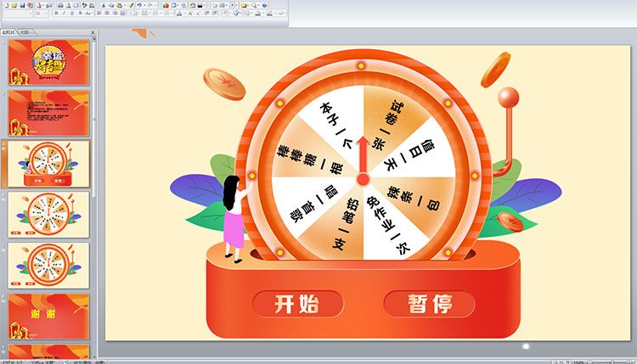Open Help with the blue question icon
Image resolution: width=637 pixels, height=364 pixels.
[264, 5]
